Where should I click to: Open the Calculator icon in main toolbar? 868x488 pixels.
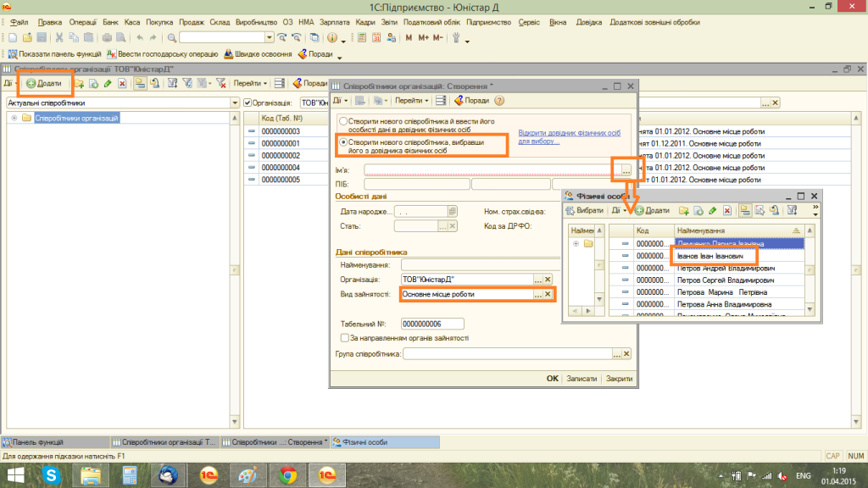click(362, 37)
